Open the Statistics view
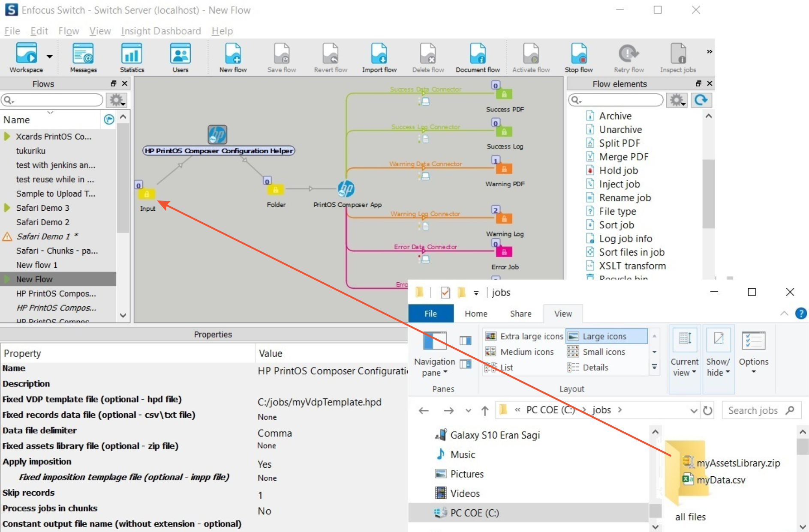The height and width of the screenshot is (532, 809). point(132,58)
